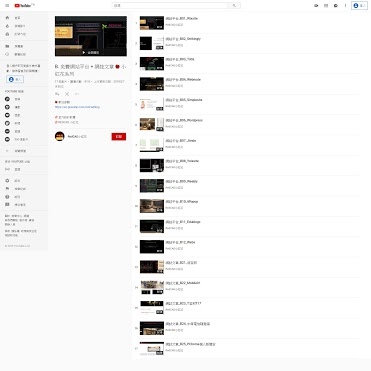Open first category icon under Best of YouTube
This screenshot has width=371, height=371.
tap(7, 99)
